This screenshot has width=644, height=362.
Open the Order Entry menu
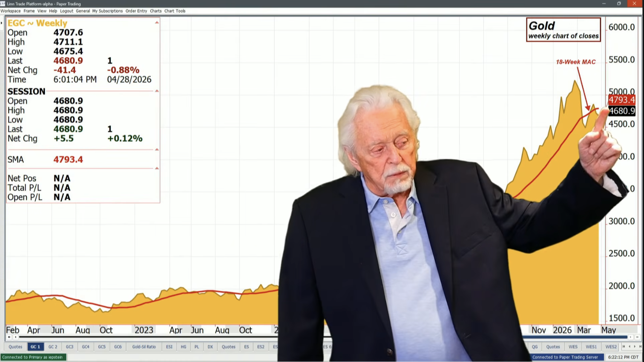(136, 11)
